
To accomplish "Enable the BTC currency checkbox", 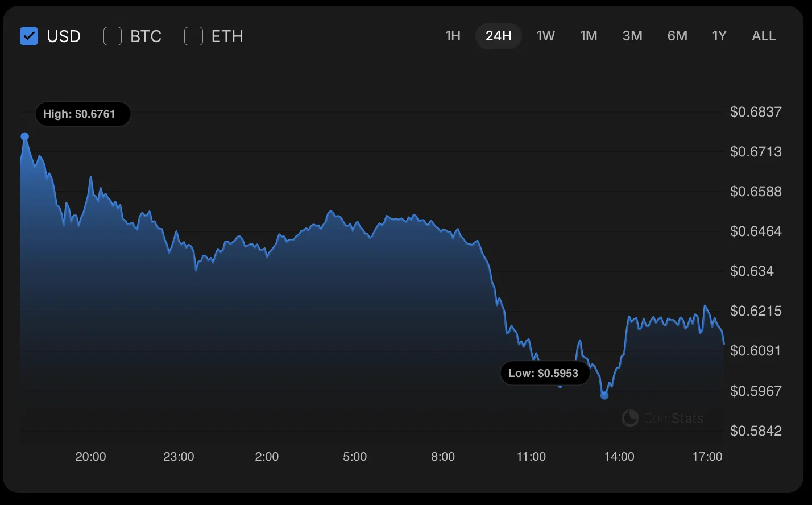I will tap(113, 36).
